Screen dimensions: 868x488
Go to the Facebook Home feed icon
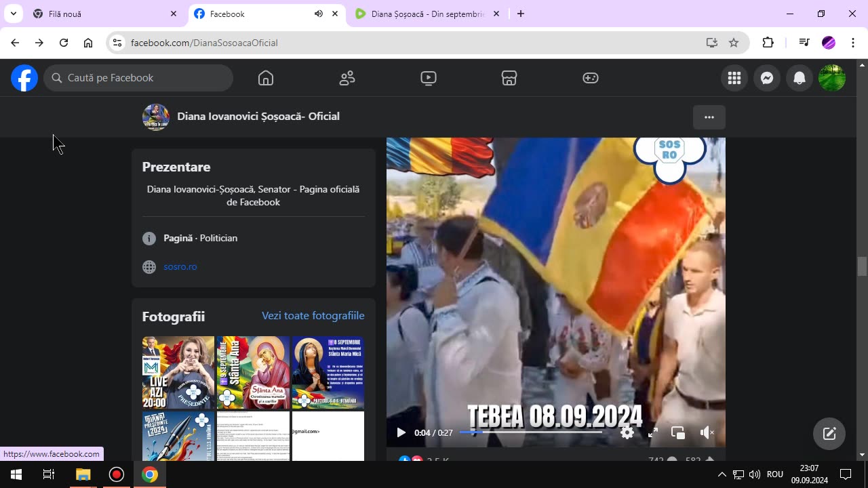[266, 78]
